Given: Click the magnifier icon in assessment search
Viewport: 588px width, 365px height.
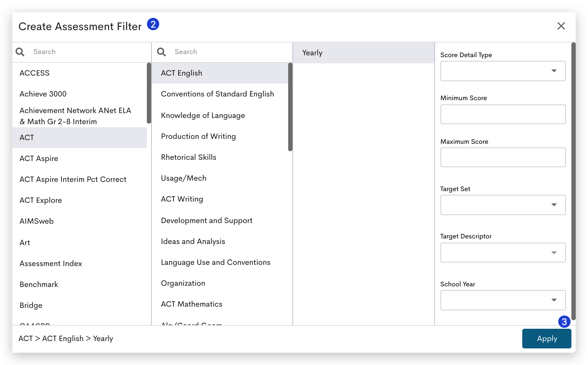Looking at the screenshot, I should click(20, 52).
